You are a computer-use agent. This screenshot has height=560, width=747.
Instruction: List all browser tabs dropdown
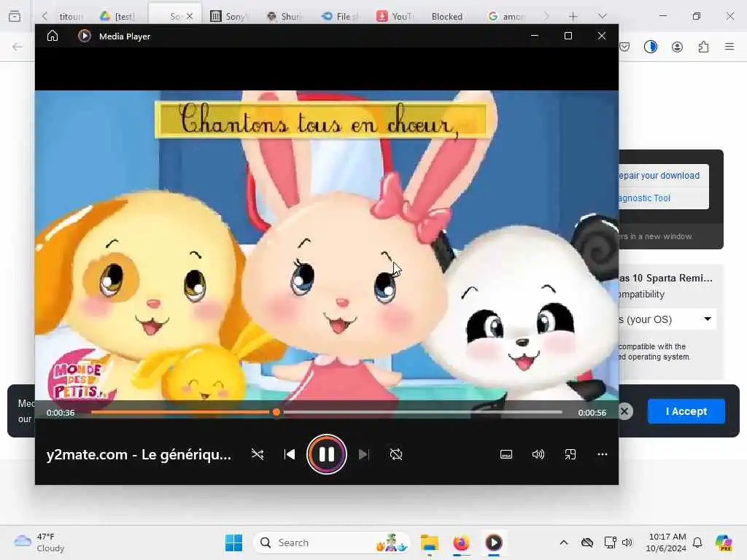pos(603,16)
